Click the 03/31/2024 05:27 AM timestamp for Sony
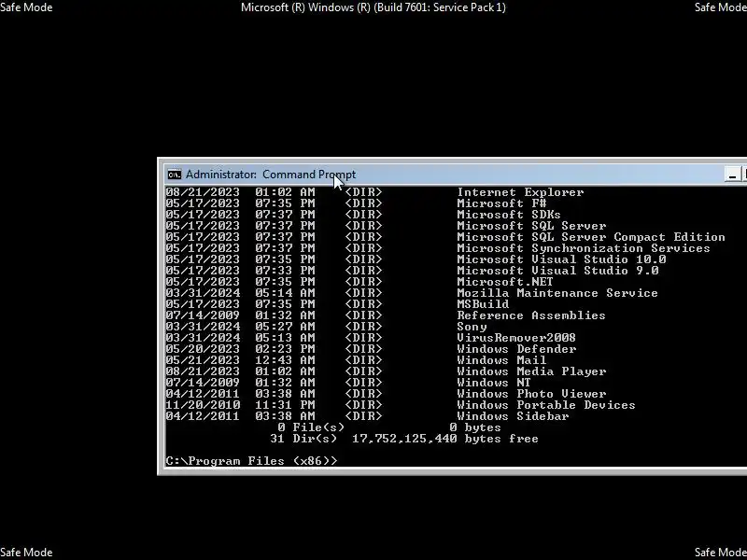Screen dimensions: 747x560 (x=240, y=327)
